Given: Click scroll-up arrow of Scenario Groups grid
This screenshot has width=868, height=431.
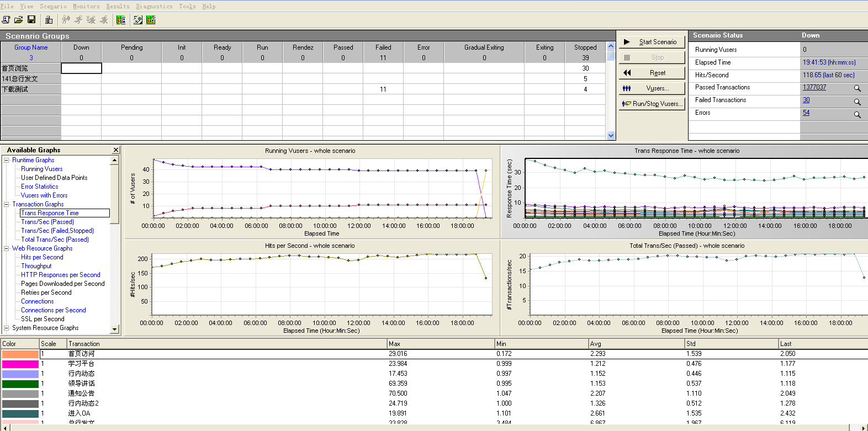Looking at the screenshot, I should (x=611, y=46).
